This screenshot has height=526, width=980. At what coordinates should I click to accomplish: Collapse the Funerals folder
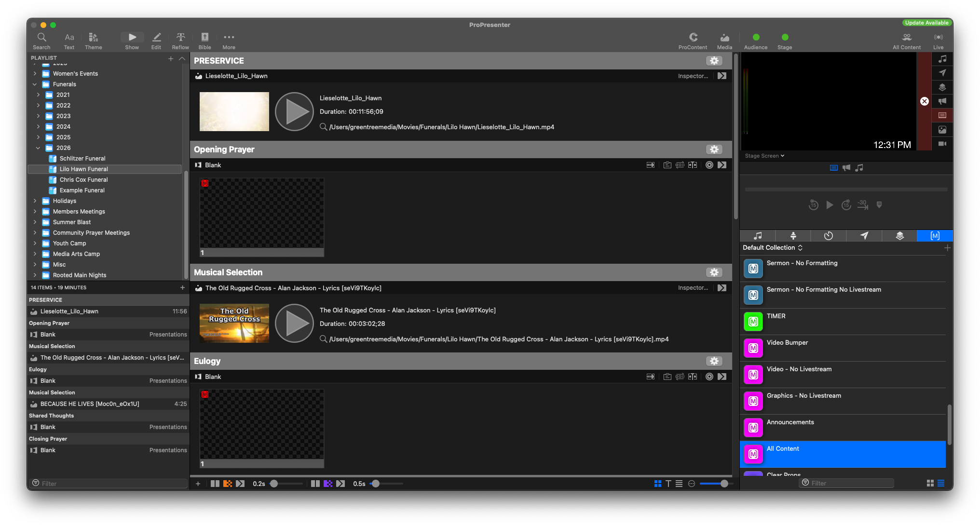tap(35, 84)
